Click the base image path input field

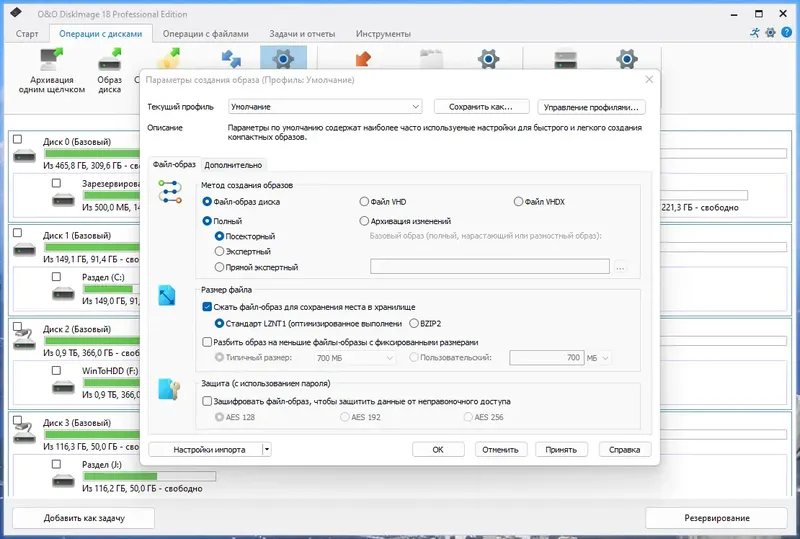click(490, 266)
